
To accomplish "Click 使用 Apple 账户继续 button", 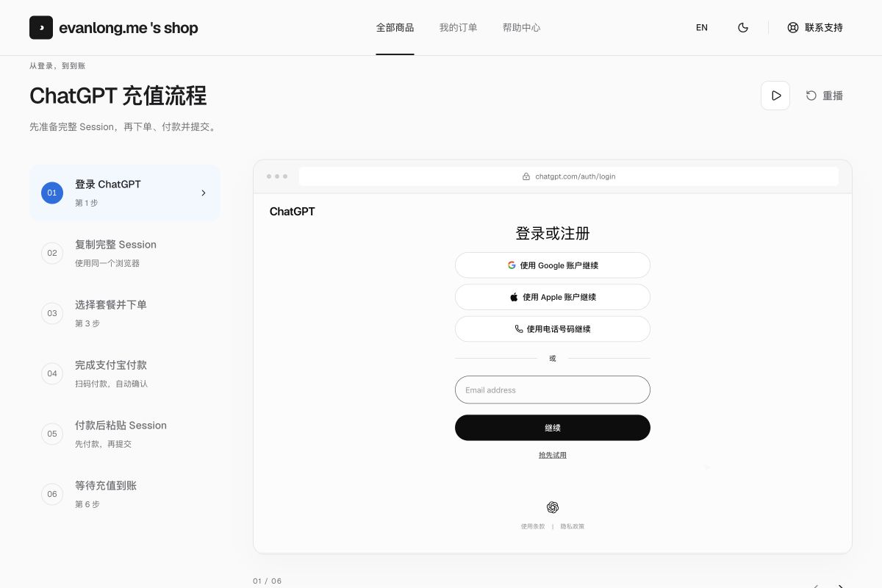I will (x=553, y=297).
